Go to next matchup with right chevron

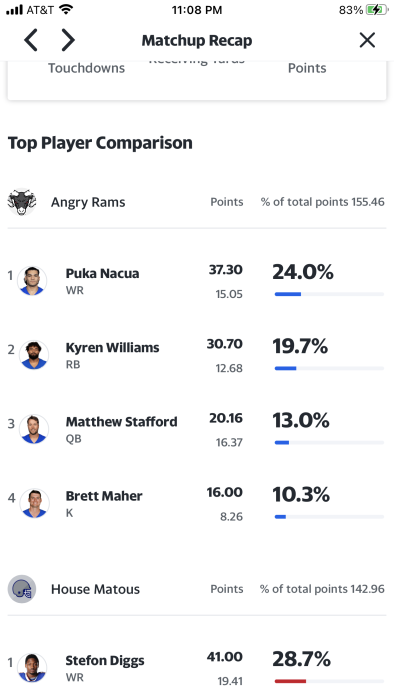(68, 40)
